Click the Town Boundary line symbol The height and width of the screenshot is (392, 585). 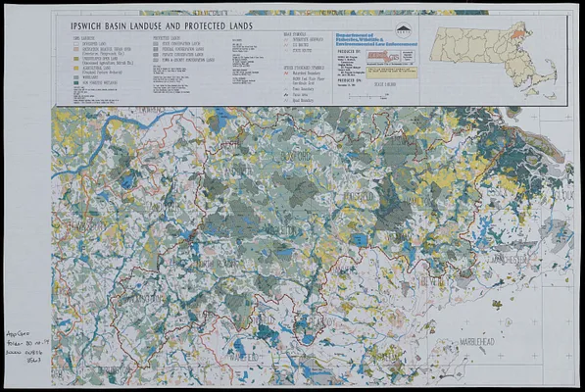[286, 89]
